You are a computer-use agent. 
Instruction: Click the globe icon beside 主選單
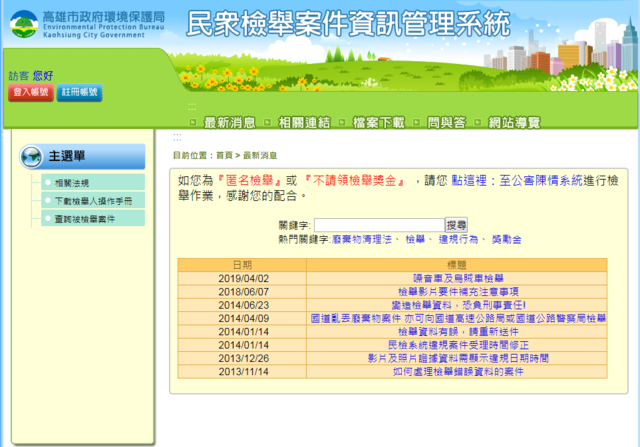pyautogui.click(x=31, y=157)
